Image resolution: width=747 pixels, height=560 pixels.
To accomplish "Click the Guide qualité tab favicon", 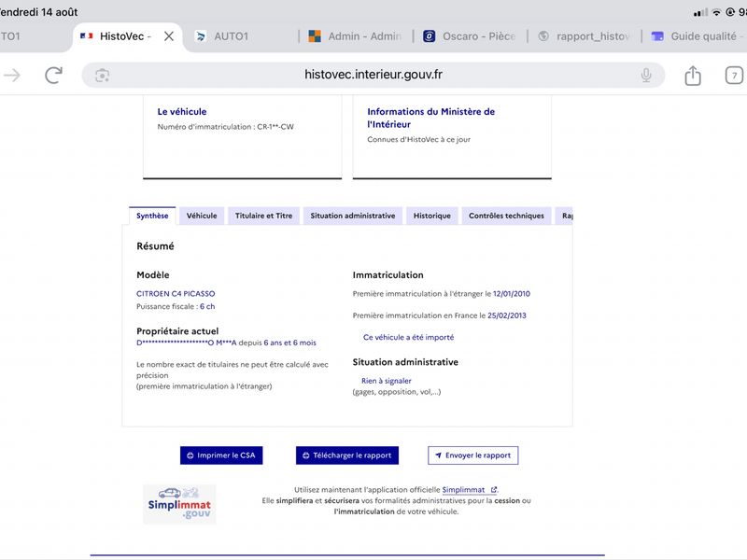I will point(657,36).
